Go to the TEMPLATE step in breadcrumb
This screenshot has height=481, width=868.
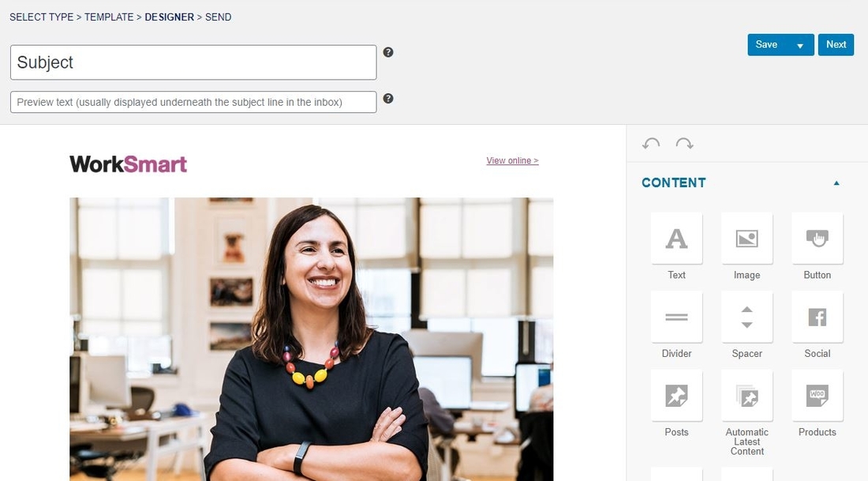[x=109, y=17]
